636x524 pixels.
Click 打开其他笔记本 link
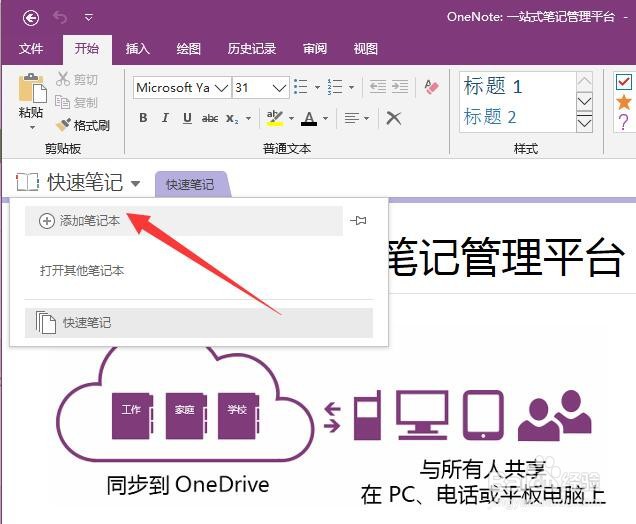click(82, 271)
